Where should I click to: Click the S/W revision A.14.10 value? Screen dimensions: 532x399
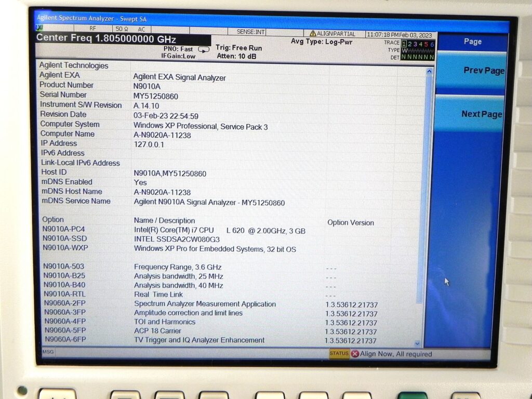coord(146,106)
